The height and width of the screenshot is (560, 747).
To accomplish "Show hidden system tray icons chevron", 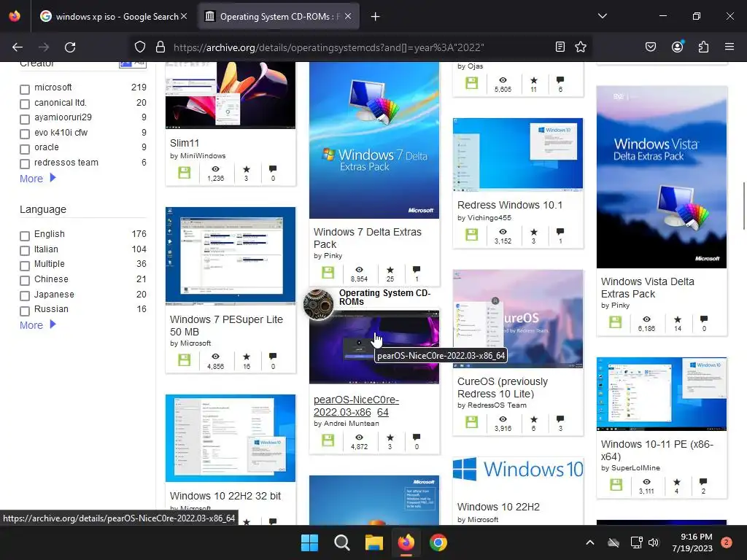I will [589, 542].
